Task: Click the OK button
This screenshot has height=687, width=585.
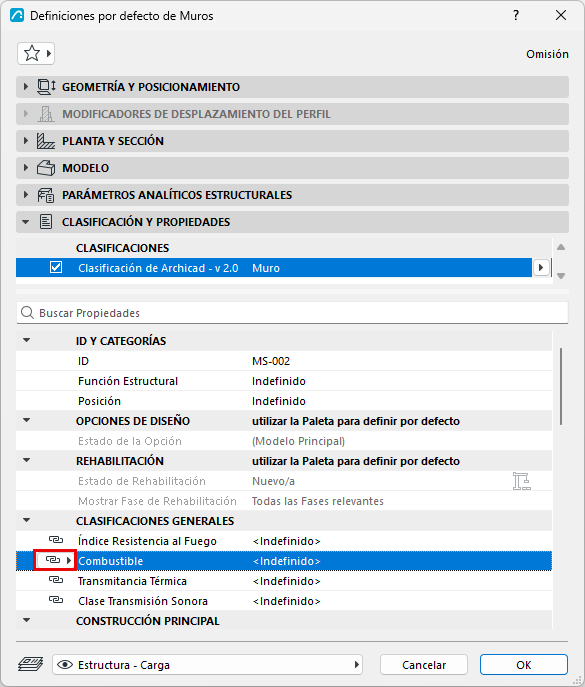Action: [524, 665]
